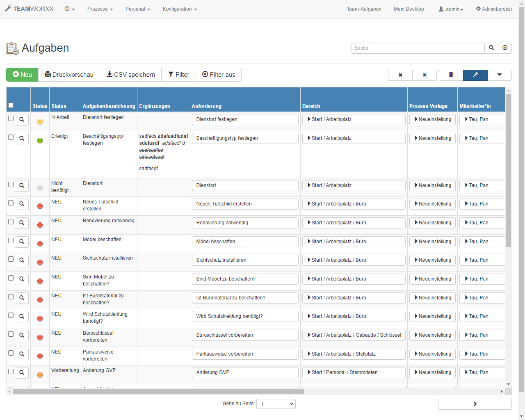
Task: Open details magnifier for Sind Möbel zu beschaffen row
Action: [x=22, y=279]
